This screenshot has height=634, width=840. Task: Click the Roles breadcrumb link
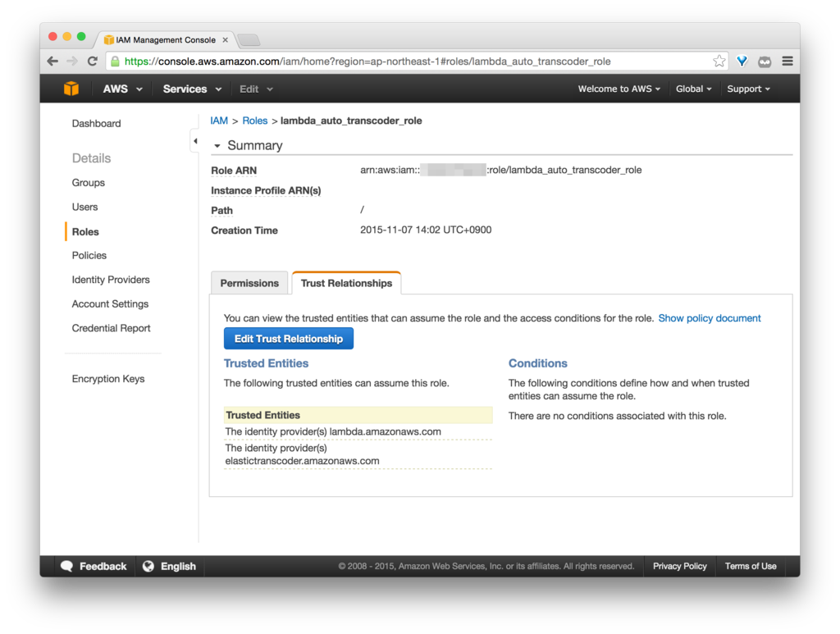[x=254, y=121]
